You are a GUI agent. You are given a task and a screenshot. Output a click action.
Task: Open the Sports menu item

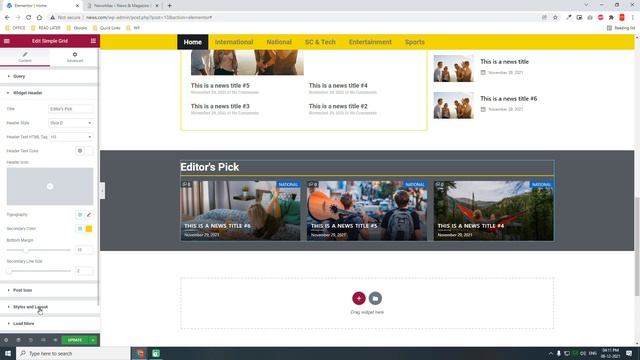[x=415, y=42]
